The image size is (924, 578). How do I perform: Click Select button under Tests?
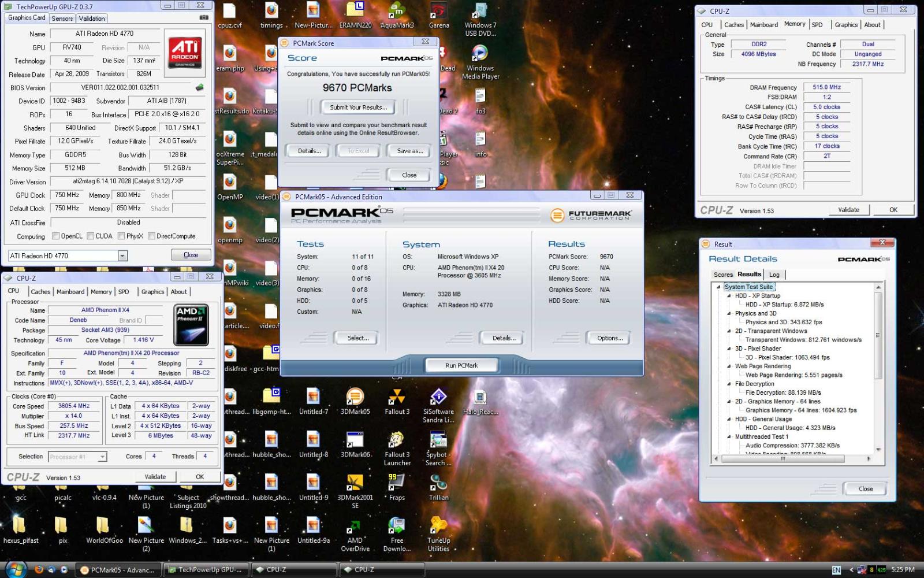point(358,338)
